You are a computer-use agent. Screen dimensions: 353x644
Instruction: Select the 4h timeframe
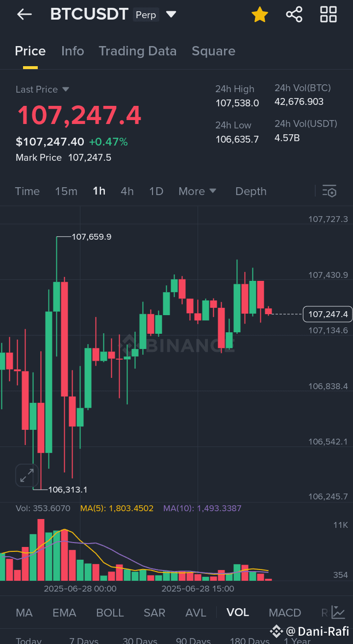127,191
